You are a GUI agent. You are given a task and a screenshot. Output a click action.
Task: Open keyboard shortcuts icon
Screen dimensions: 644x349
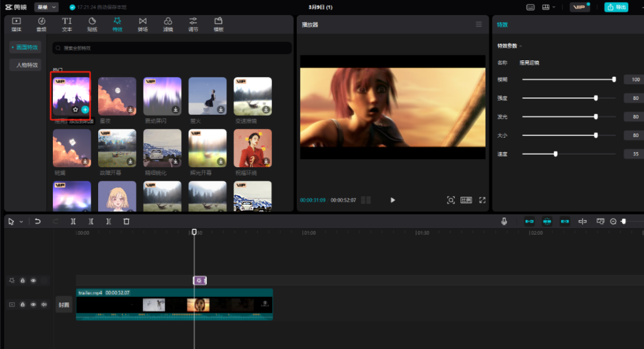coord(531,7)
